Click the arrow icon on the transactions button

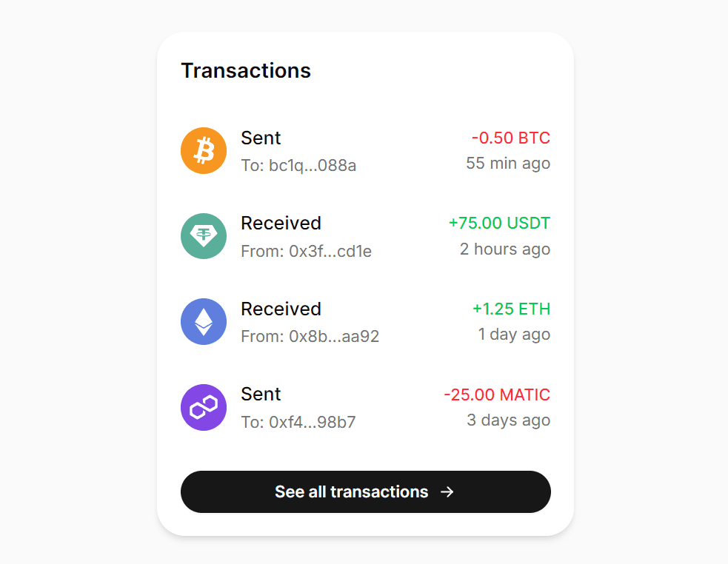pyautogui.click(x=447, y=491)
